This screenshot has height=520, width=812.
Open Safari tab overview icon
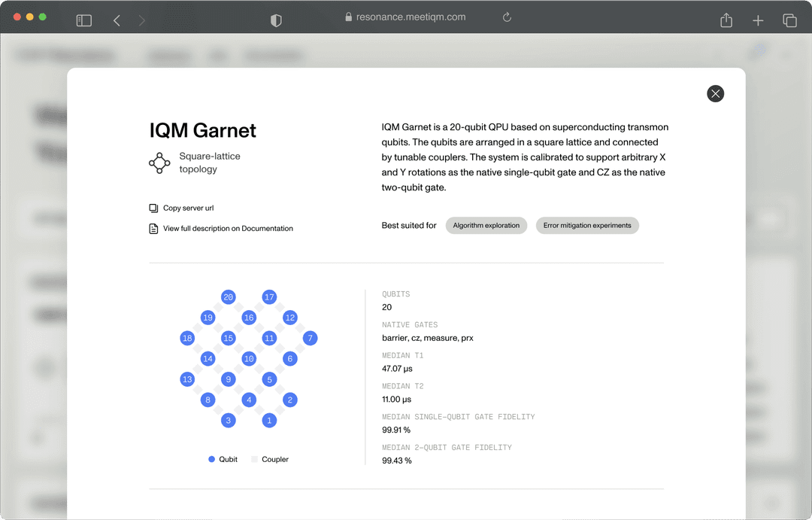point(790,20)
